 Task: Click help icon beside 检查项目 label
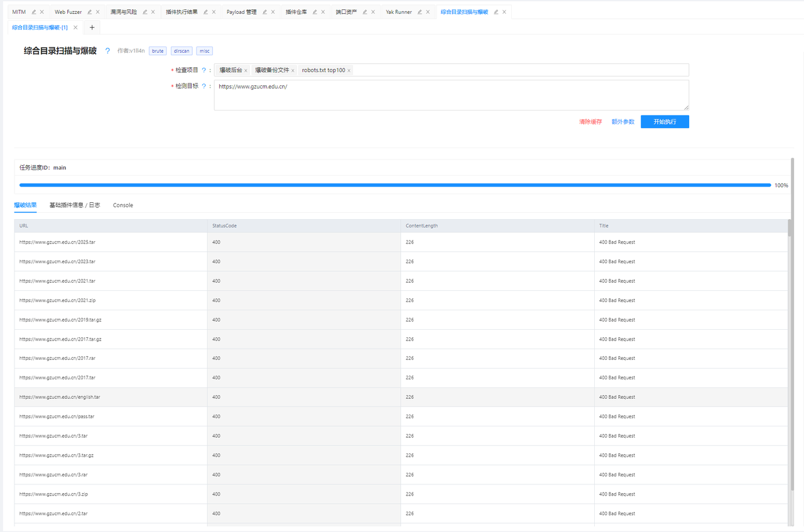[204, 70]
